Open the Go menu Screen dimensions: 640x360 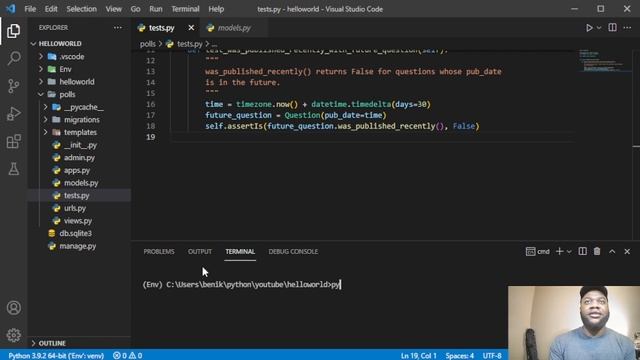coord(135,9)
